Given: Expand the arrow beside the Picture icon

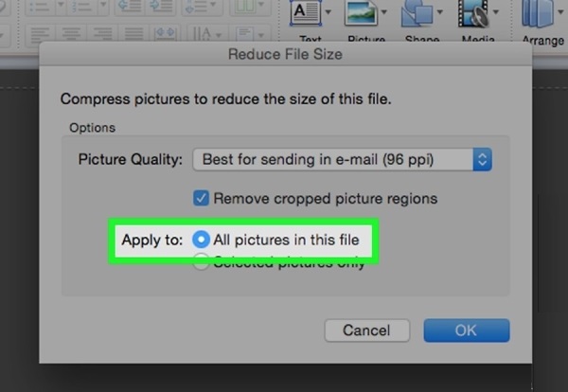Looking at the screenshot, I should click(x=386, y=14).
